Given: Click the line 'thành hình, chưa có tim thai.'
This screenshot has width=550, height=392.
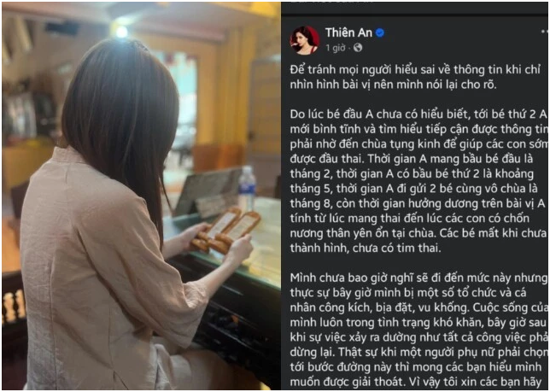Looking at the screenshot, I should (x=366, y=248).
